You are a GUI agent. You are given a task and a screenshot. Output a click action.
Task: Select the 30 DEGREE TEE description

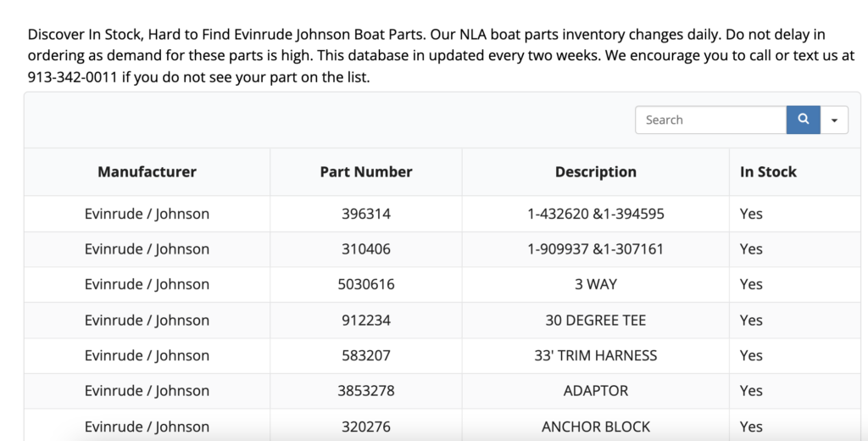click(595, 320)
